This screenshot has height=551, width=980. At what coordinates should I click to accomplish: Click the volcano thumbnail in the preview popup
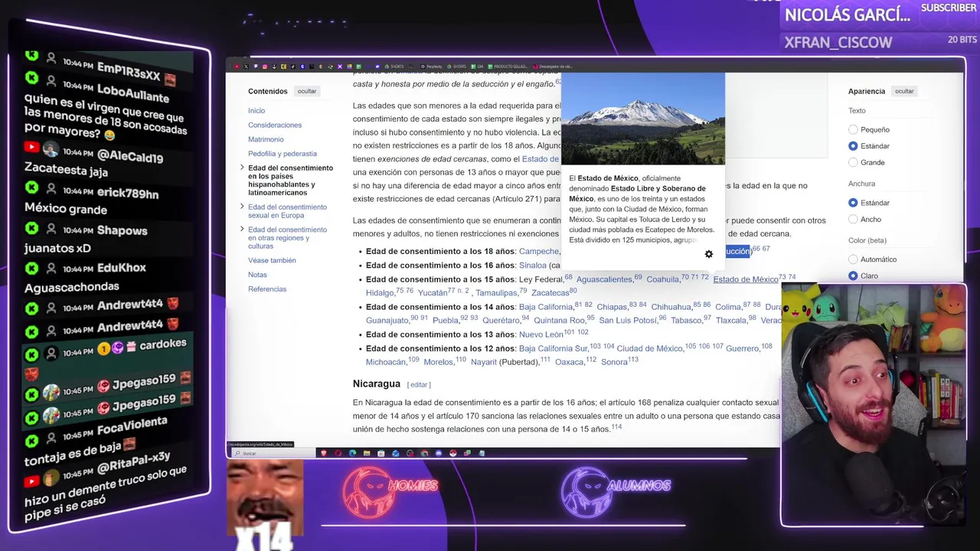pos(643,119)
